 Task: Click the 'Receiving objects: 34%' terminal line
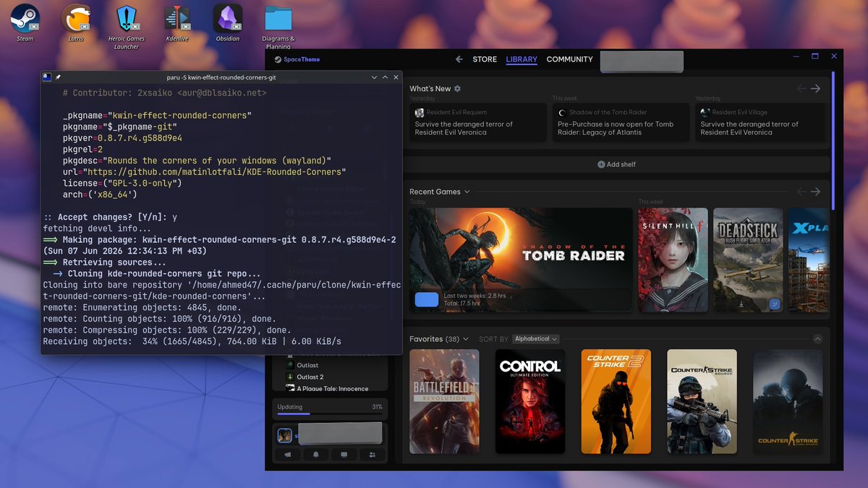[x=192, y=341]
